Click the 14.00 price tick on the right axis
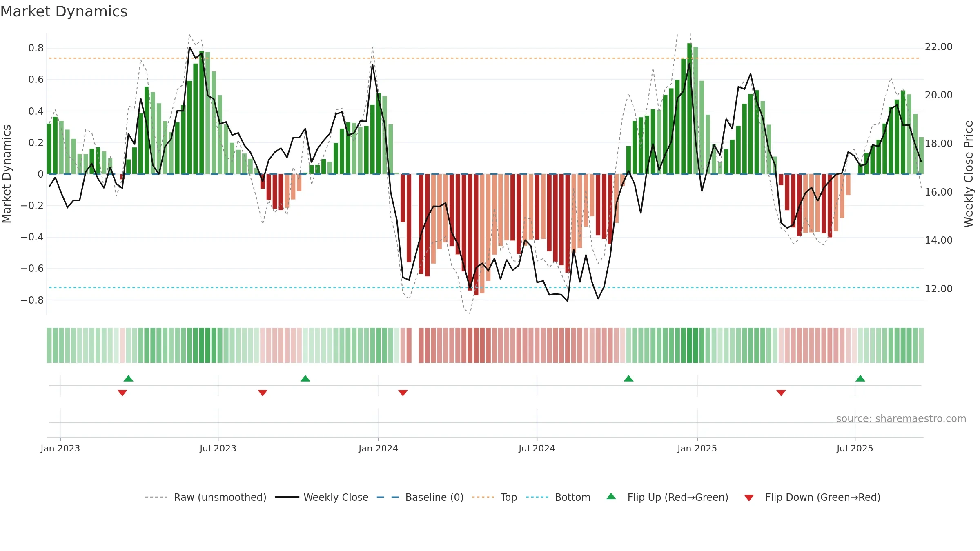The width and height of the screenshot is (980, 551). [939, 240]
